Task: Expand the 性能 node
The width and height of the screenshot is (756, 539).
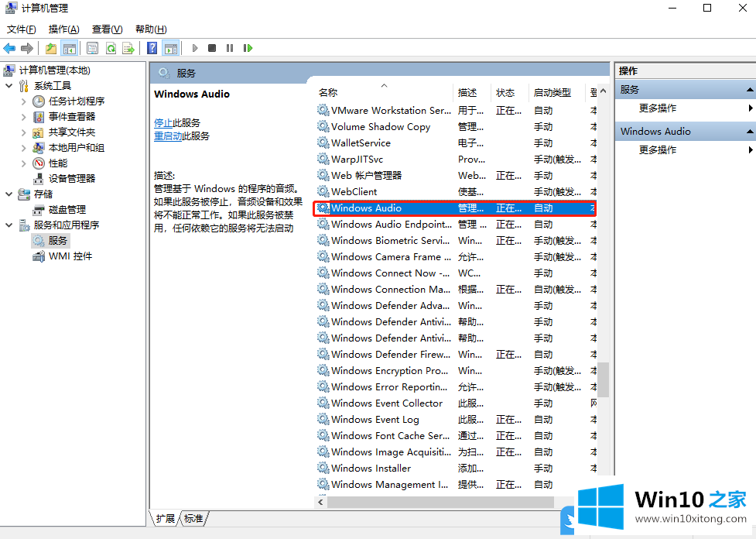Action: pyautogui.click(x=24, y=163)
